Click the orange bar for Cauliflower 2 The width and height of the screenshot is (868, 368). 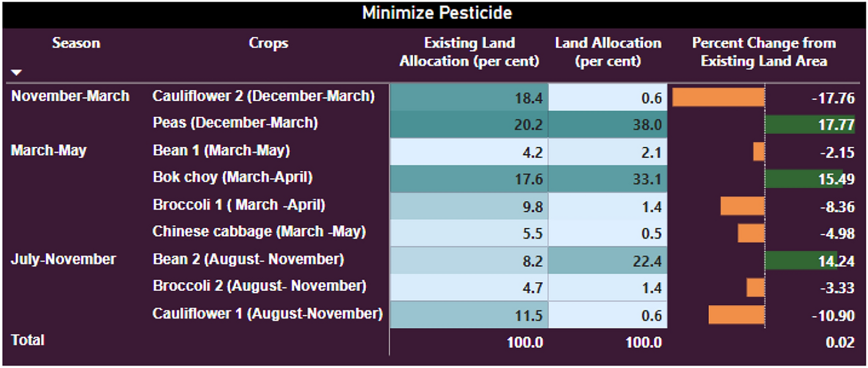(x=718, y=97)
